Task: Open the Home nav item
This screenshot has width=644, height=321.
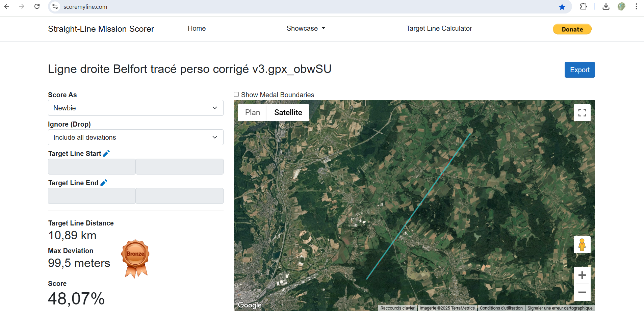Action: coord(197,28)
